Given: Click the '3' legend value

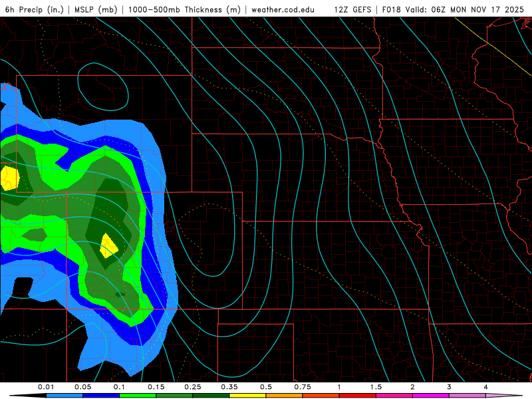Looking at the screenshot, I should [x=450, y=387].
